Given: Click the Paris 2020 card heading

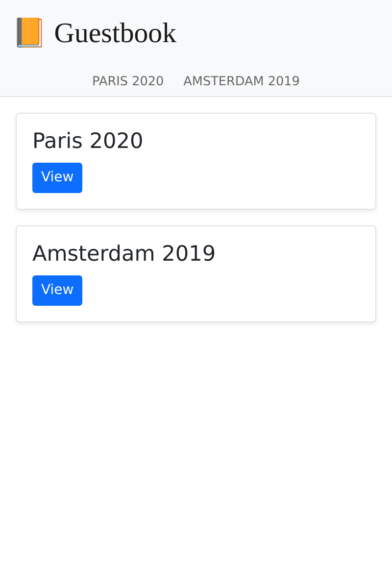Looking at the screenshot, I should tap(88, 141).
